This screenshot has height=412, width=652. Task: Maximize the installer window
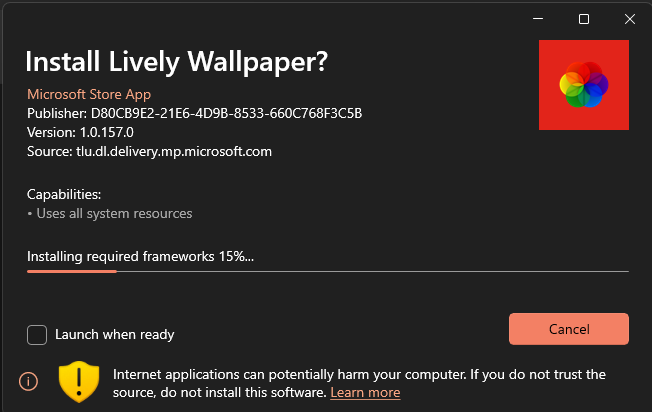coord(584,19)
